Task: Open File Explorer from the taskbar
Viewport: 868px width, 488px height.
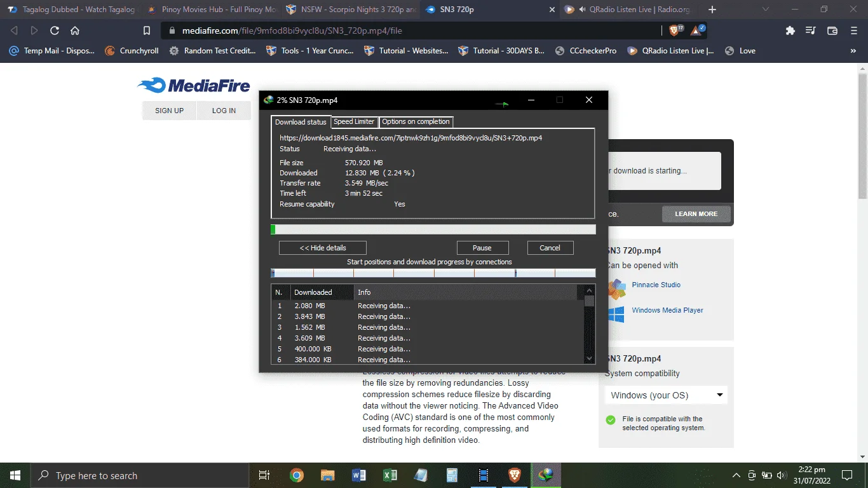Action: (x=328, y=475)
